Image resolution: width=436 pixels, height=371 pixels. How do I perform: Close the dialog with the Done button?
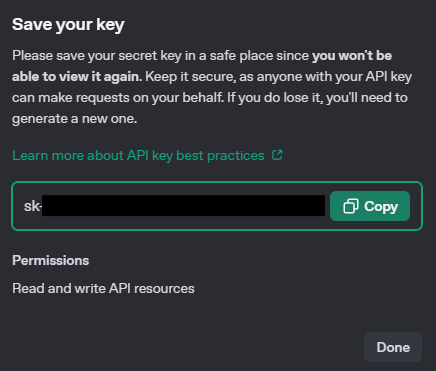tap(393, 347)
